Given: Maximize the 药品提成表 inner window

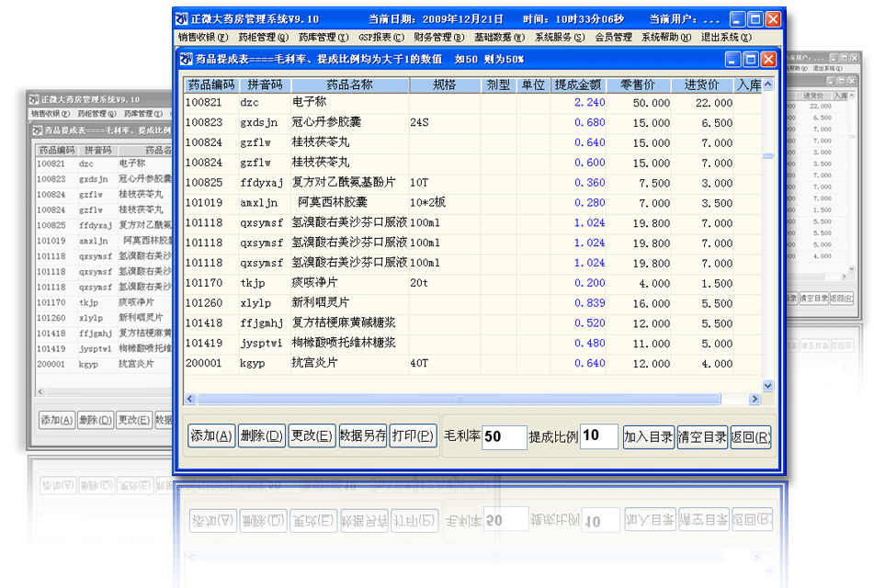Looking at the screenshot, I should click(751, 60).
